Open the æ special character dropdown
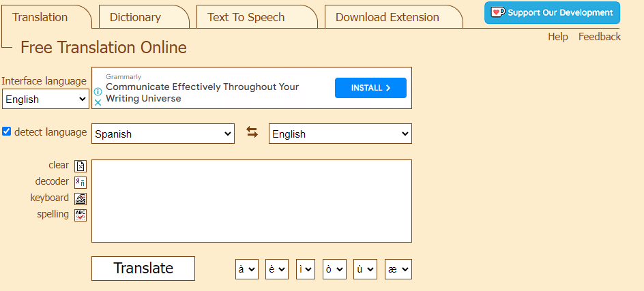Image resolution: width=644 pixels, height=291 pixels. click(398, 269)
